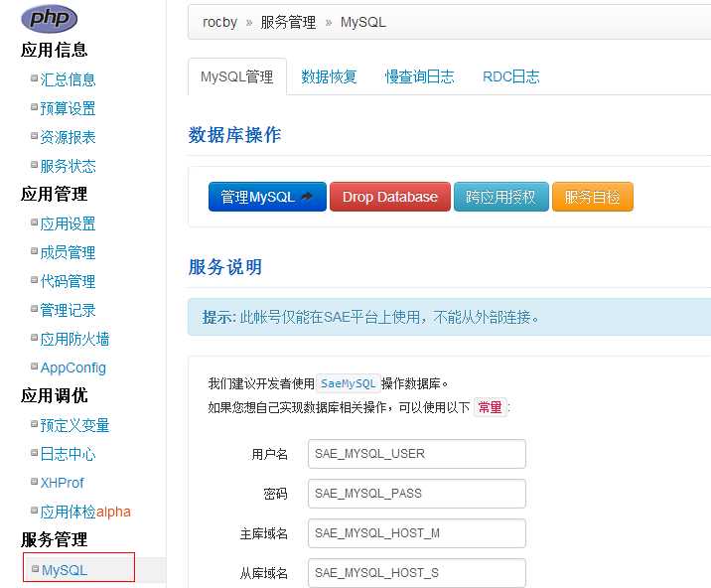
Task: Select MySQL管理 tab
Action: pos(237,76)
